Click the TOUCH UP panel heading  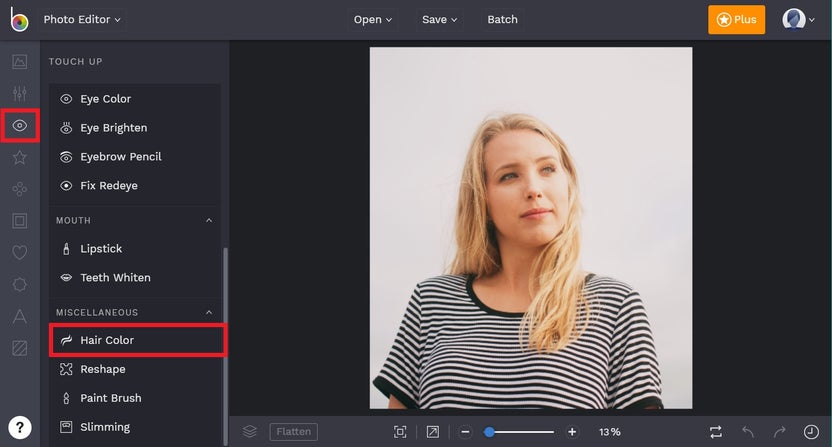pyautogui.click(x=75, y=62)
